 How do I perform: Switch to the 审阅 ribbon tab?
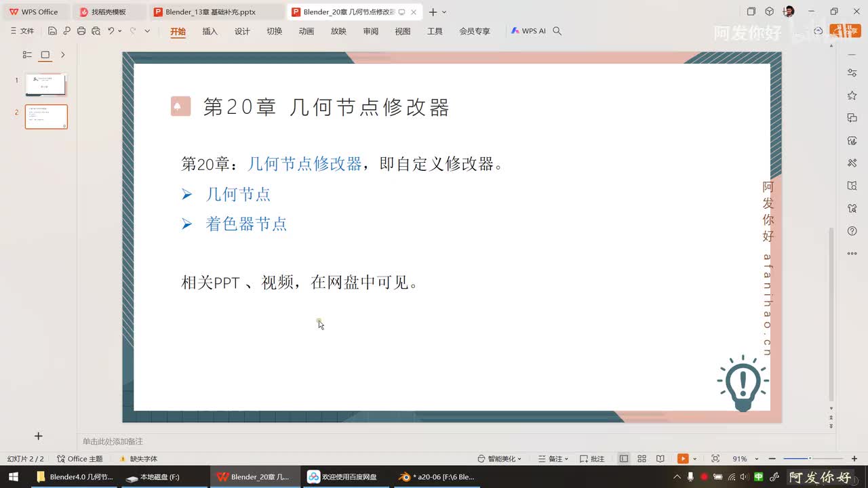point(370,31)
